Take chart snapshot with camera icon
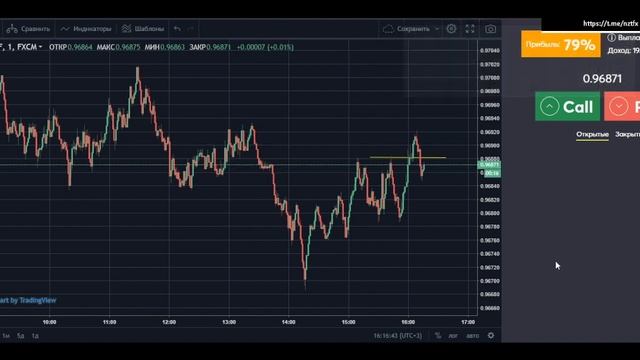Screen dimensions: 640x360 pos(491,29)
